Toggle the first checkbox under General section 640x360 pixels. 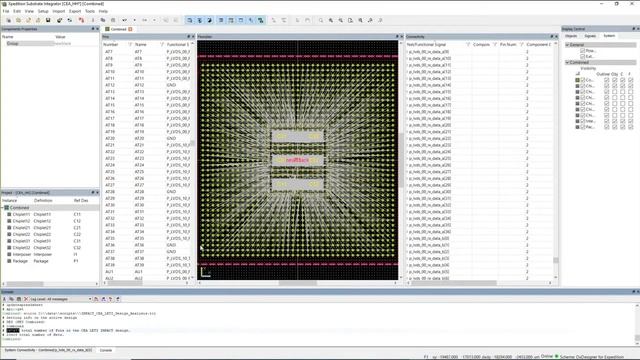pyautogui.click(x=582, y=51)
